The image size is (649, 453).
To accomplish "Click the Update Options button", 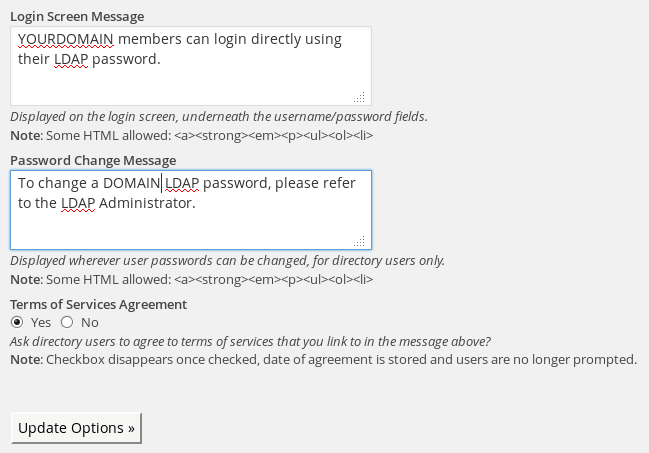I will coord(76,428).
